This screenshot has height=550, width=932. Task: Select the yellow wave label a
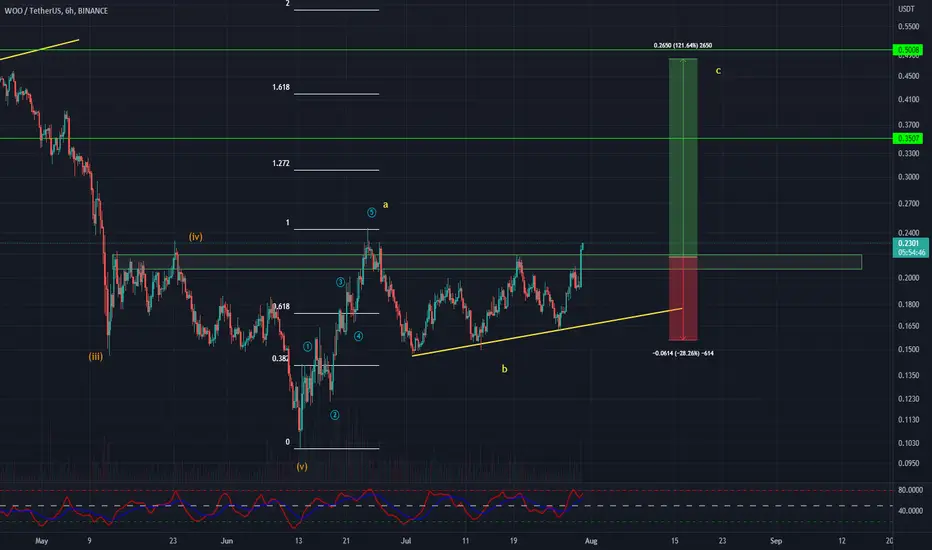coord(386,205)
